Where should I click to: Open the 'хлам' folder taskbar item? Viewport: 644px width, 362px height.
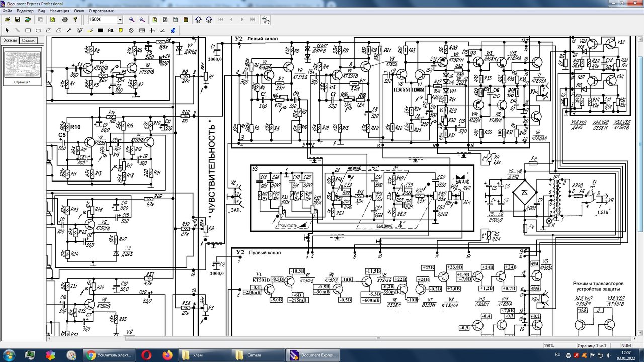[205, 355]
